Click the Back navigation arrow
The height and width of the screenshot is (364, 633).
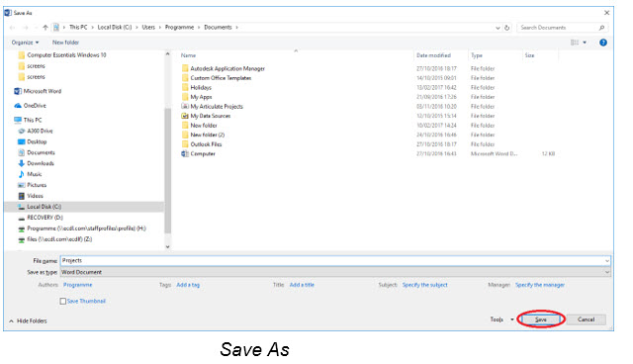pyautogui.click(x=12, y=28)
